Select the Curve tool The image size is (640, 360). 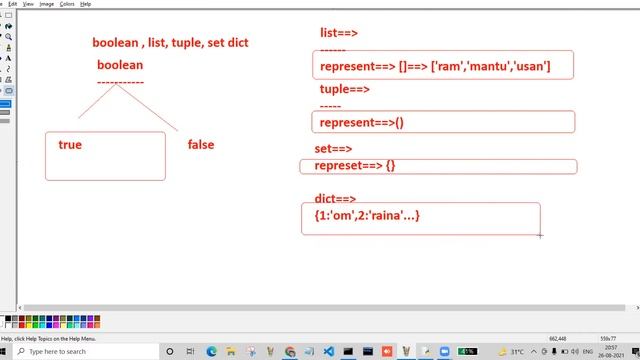[9, 69]
